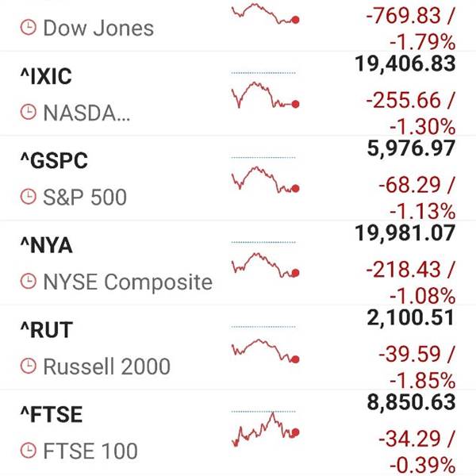This screenshot has height=476, width=476.
Task: Select the ^FTSE ticker symbol
Action: tap(52, 414)
